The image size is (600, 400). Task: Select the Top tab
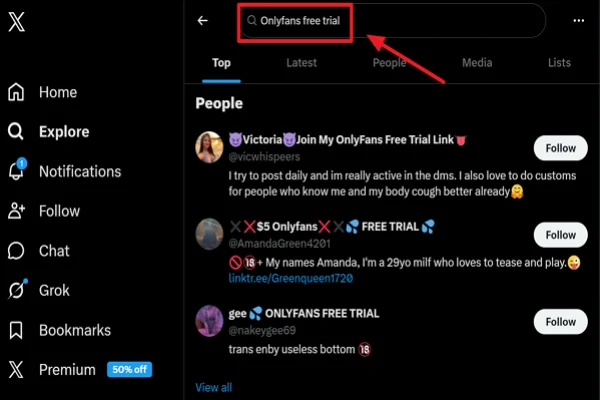tap(221, 63)
